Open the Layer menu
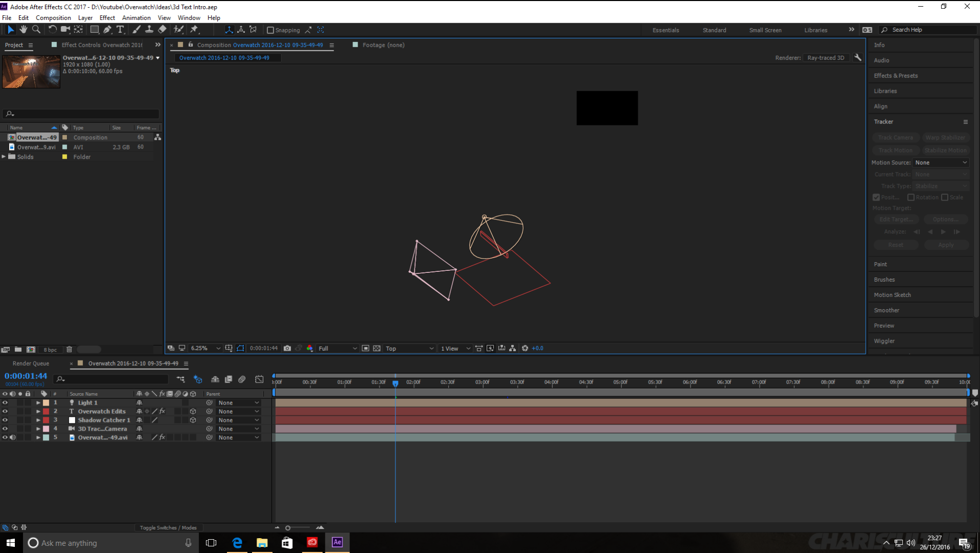Image resolution: width=980 pixels, height=553 pixels. pos(85,18)
